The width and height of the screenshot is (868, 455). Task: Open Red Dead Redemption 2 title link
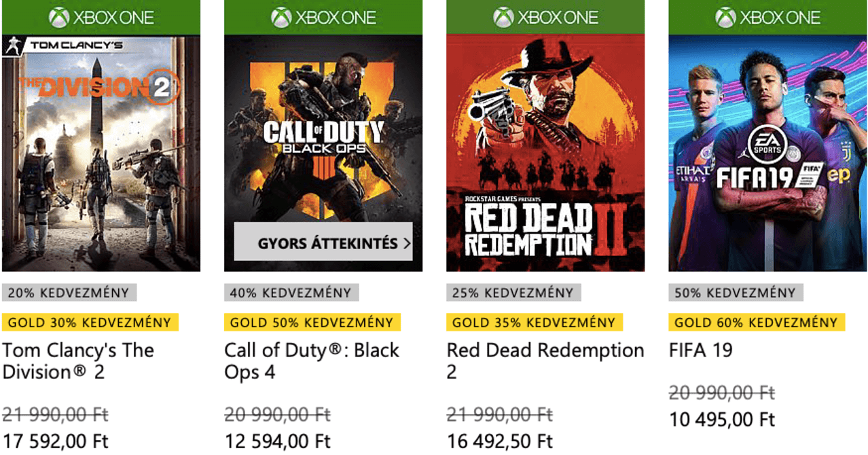[x=545, y=361]
